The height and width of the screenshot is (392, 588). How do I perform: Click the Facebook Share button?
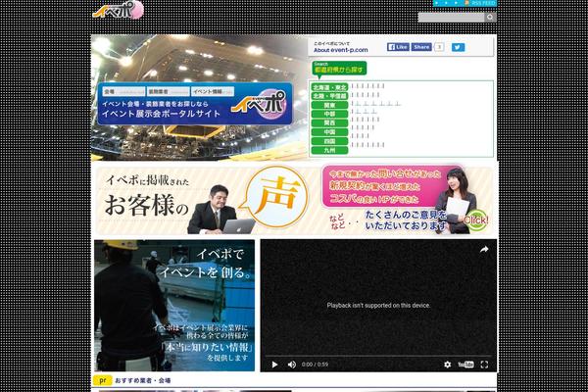[x=421, y=47]
